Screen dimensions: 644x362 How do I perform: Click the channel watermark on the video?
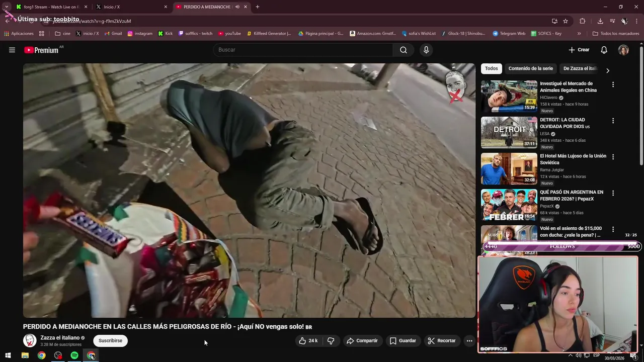pyautogui.click(x=457, y=86)
